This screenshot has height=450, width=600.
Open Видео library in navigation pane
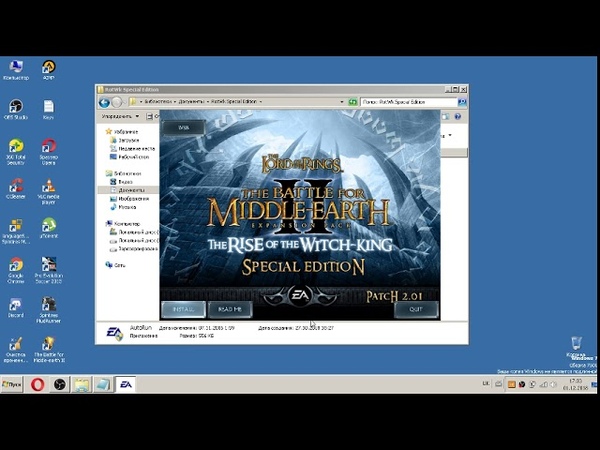tap(121, 182)
